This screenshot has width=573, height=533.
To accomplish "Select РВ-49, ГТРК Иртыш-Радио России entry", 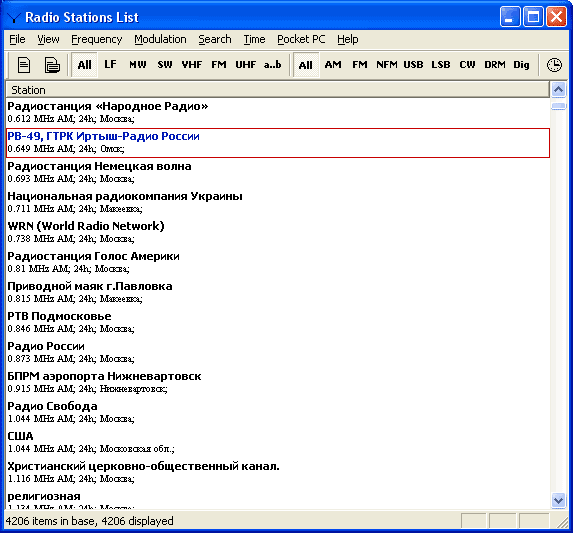I will [x=278, y=143].
